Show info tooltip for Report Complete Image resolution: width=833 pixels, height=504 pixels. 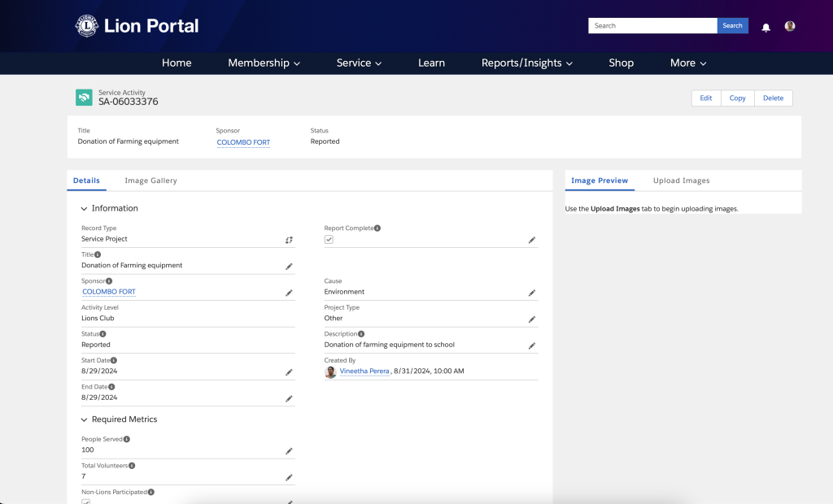point(377,228)
